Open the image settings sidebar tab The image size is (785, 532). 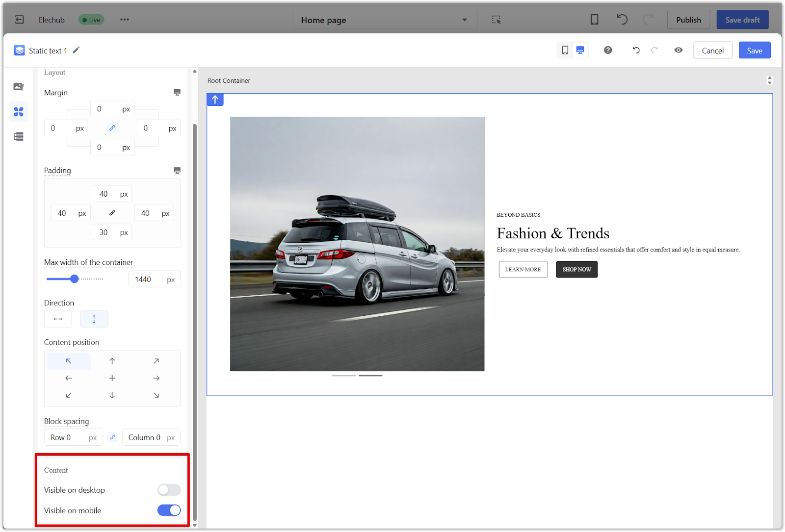click(19, 87)
